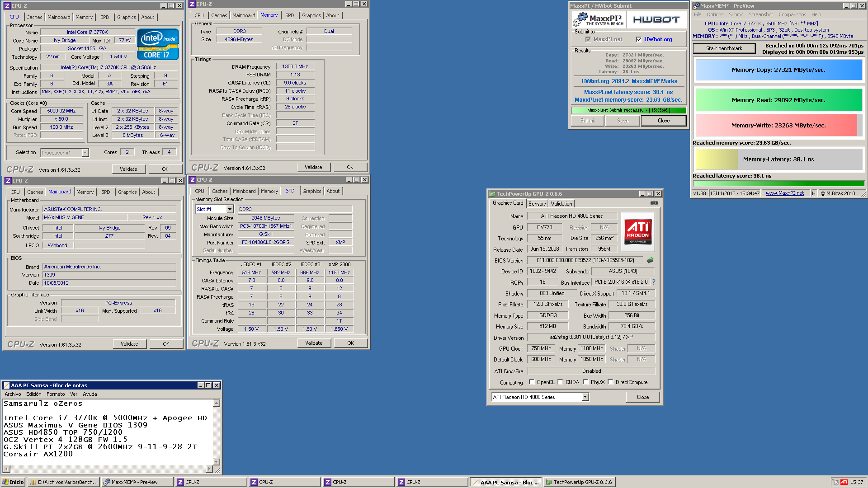868x488 pixels.
Task: Toggle the HWbot.org submit checkbox
Action: point(638,39)
